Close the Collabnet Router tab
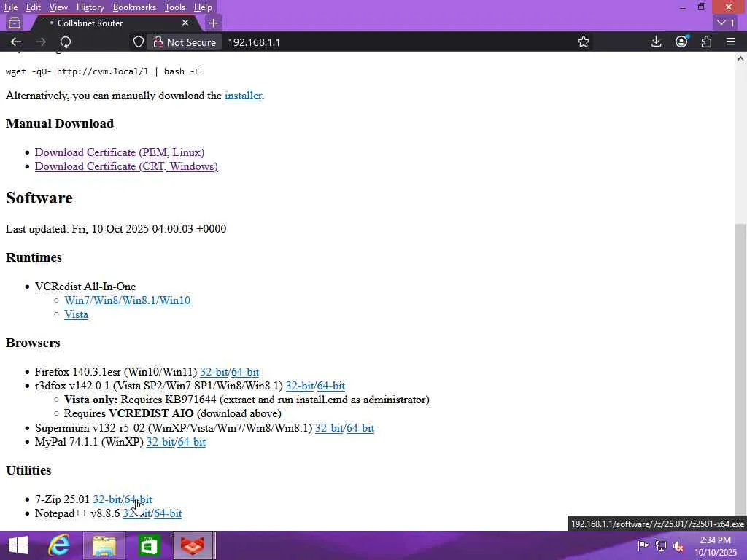Viewport: 747px width, 560px height. (x=185, y=23)
